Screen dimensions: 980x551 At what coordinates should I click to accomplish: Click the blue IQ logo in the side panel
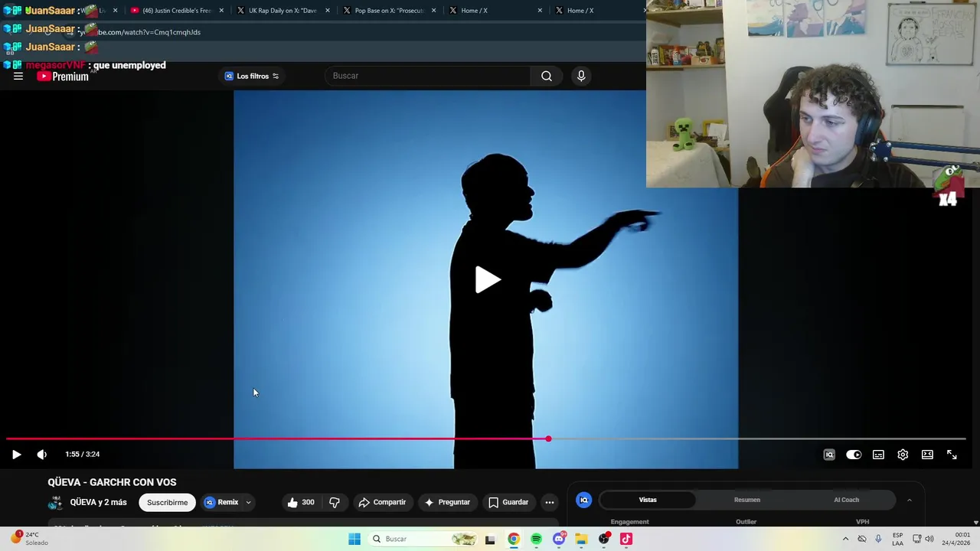point(584,500)
